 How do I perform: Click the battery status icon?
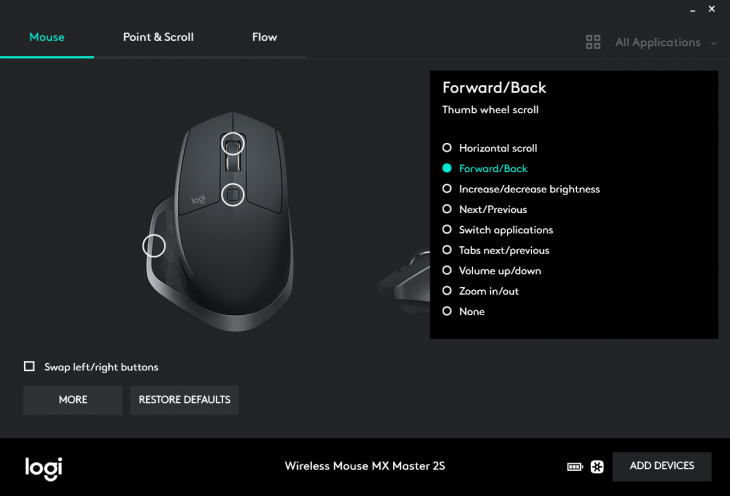coord(575,467)
